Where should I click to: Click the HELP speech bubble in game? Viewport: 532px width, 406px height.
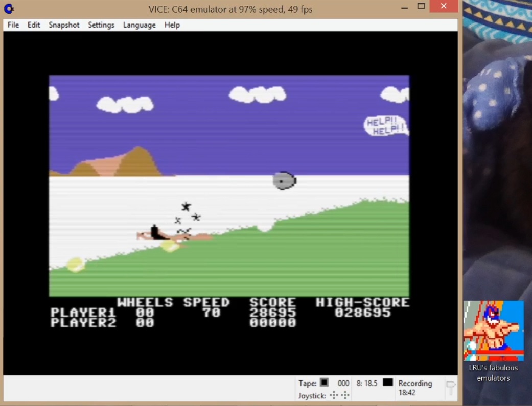coord(386,126)
